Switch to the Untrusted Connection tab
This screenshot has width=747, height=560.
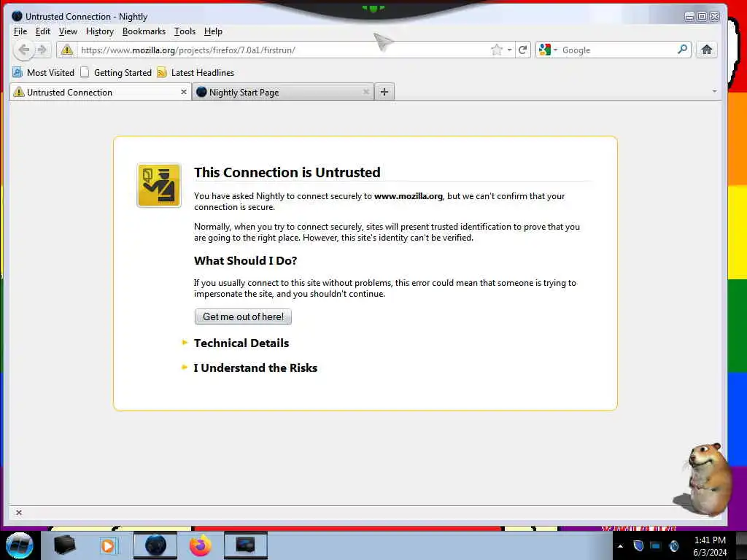click(100, 92)
